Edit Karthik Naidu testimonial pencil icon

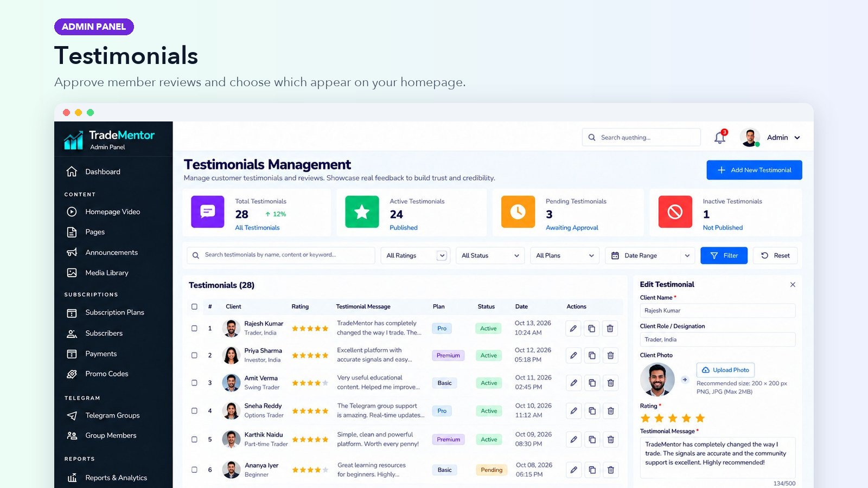tap(573, 440)
